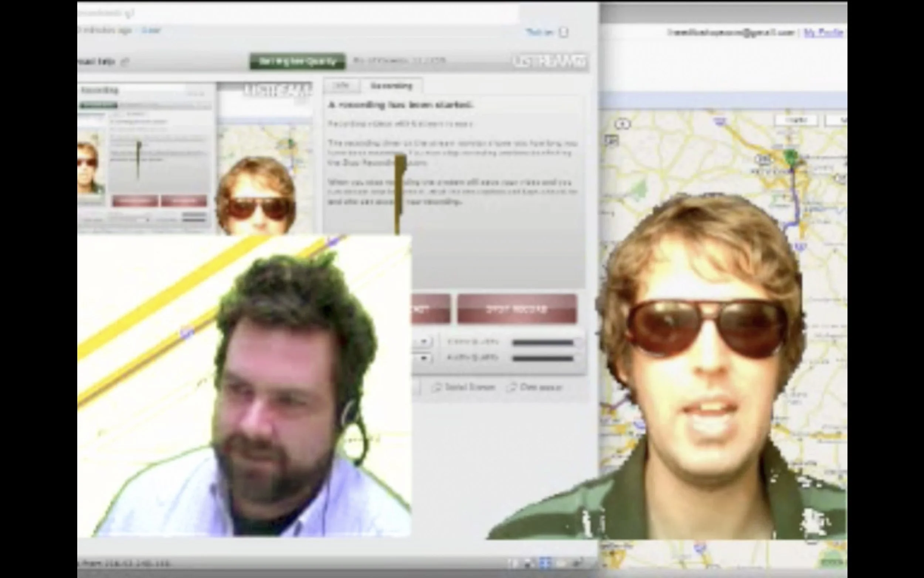The image size is (924, 578).
Task: Toggle the Chat checkbox beside Social Stream
Action: (x=511, y=388)
